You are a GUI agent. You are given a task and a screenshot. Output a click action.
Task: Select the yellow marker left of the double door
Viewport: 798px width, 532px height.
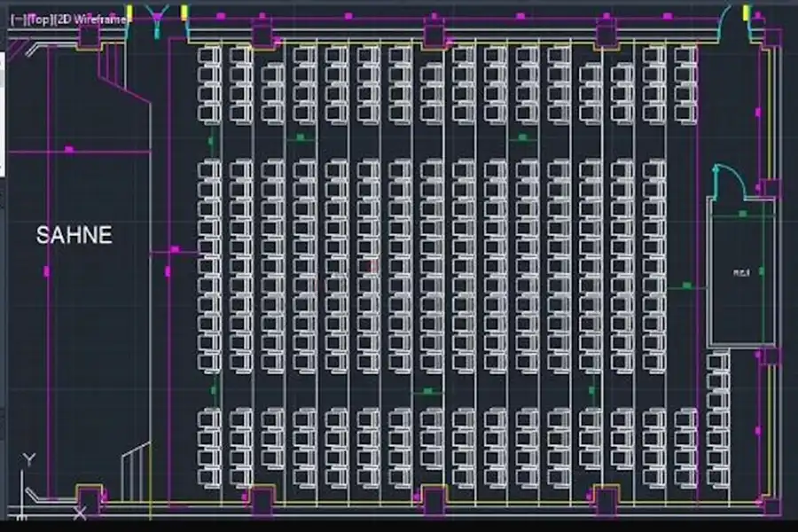pos(129,12)
